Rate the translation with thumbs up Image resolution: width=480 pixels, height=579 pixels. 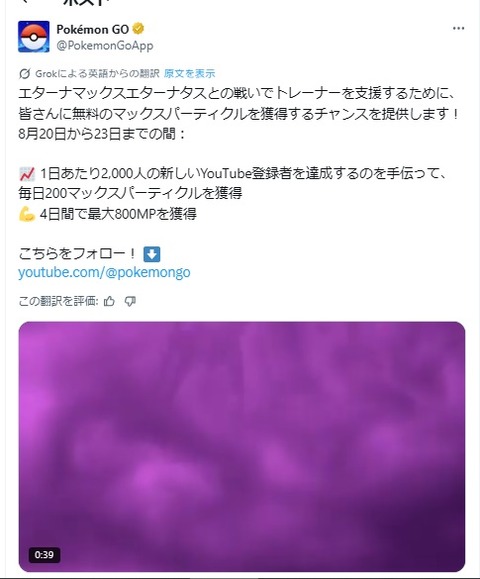coord(109,302)
